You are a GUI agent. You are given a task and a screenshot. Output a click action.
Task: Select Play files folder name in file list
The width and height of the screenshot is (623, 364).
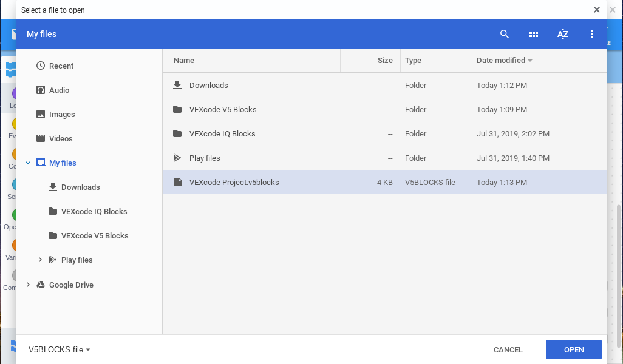(x=205, y=158)
